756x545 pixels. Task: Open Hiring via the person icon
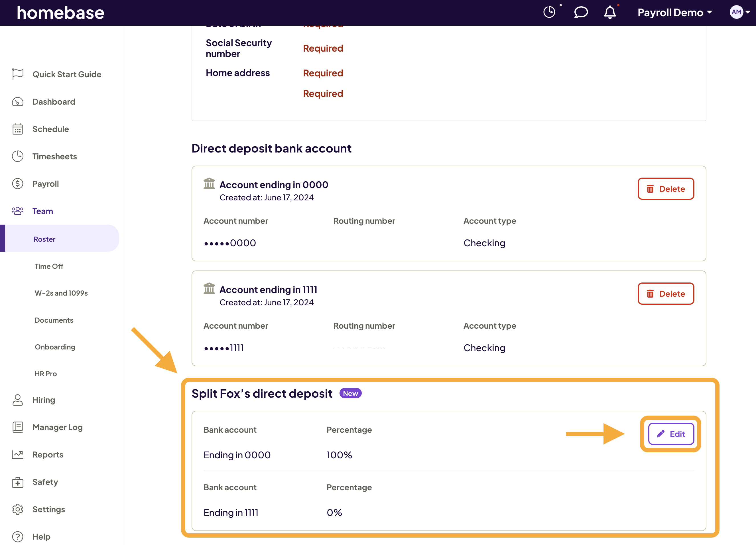click(x=17, y=400)
